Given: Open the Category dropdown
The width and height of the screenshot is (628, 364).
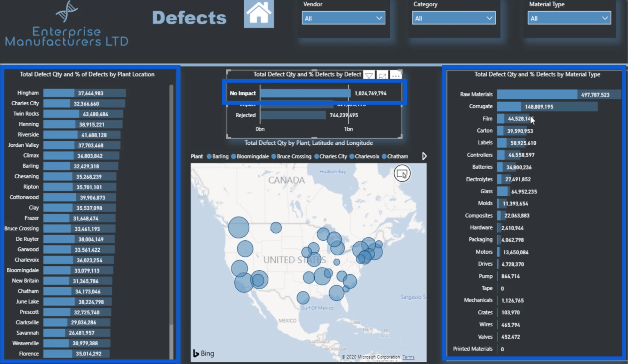Looking at the screenshot, I should [x=454, y=18].
